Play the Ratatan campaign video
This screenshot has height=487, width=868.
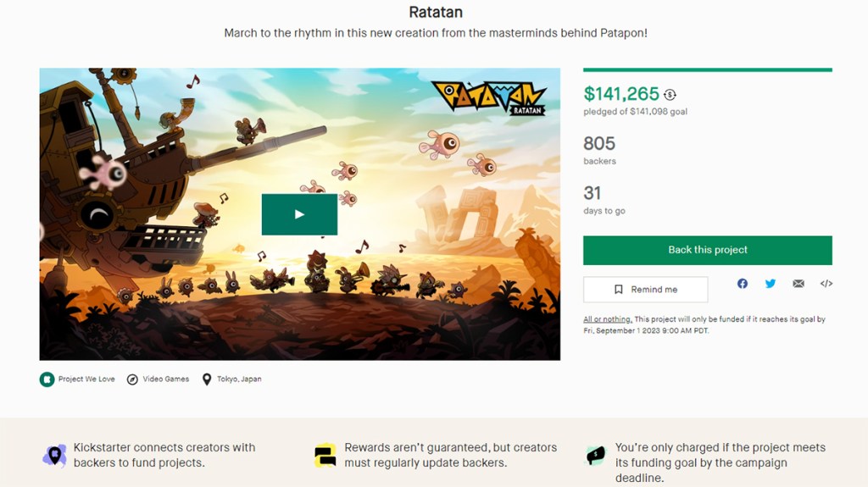(299, 214)
